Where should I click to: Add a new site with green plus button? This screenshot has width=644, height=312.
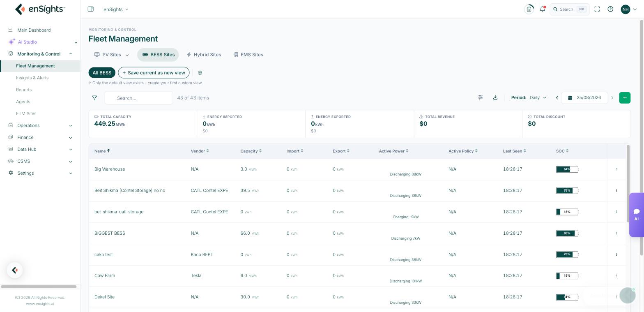625,98
